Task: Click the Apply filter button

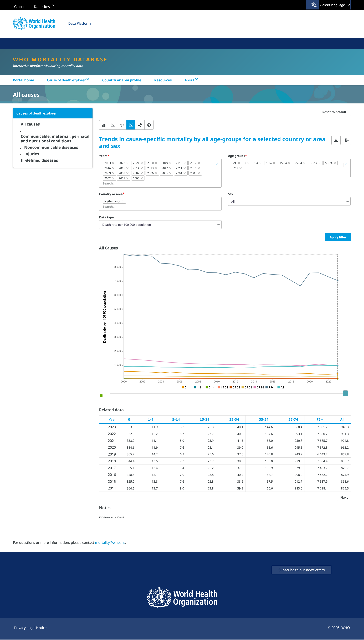Action: pos(338,237)
